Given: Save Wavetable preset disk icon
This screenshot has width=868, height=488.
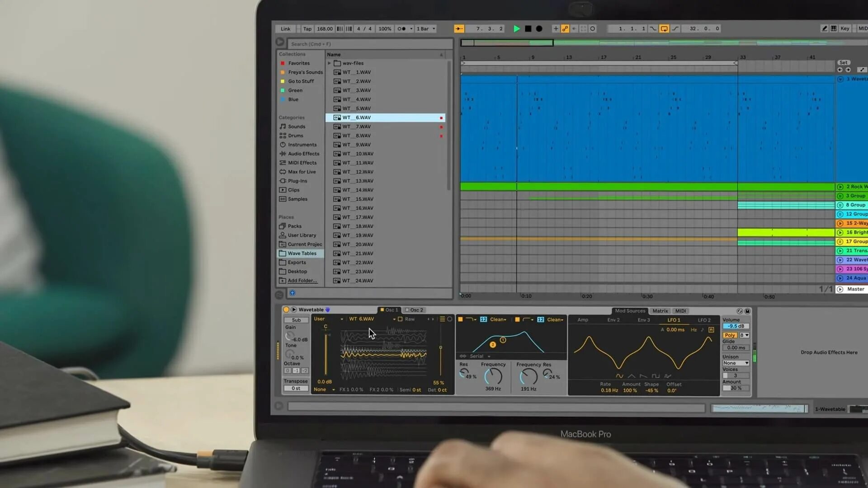Looking at the screenshot, I should coord(747,311).
